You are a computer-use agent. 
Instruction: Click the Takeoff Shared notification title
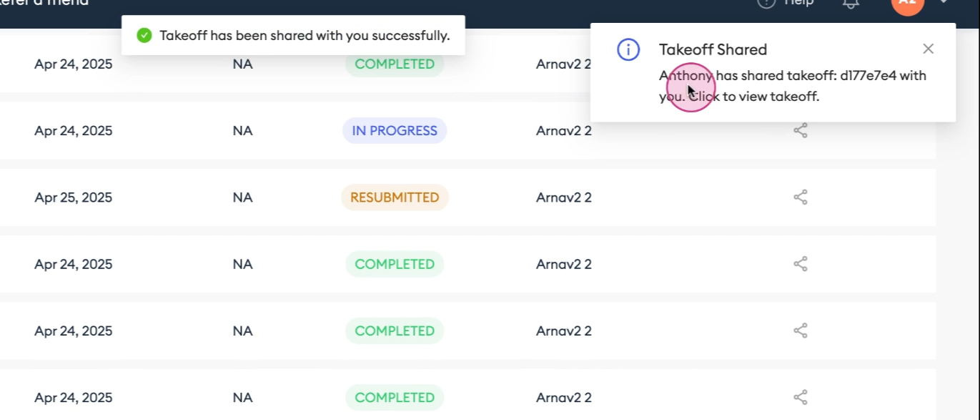click(x=713, y=49)
